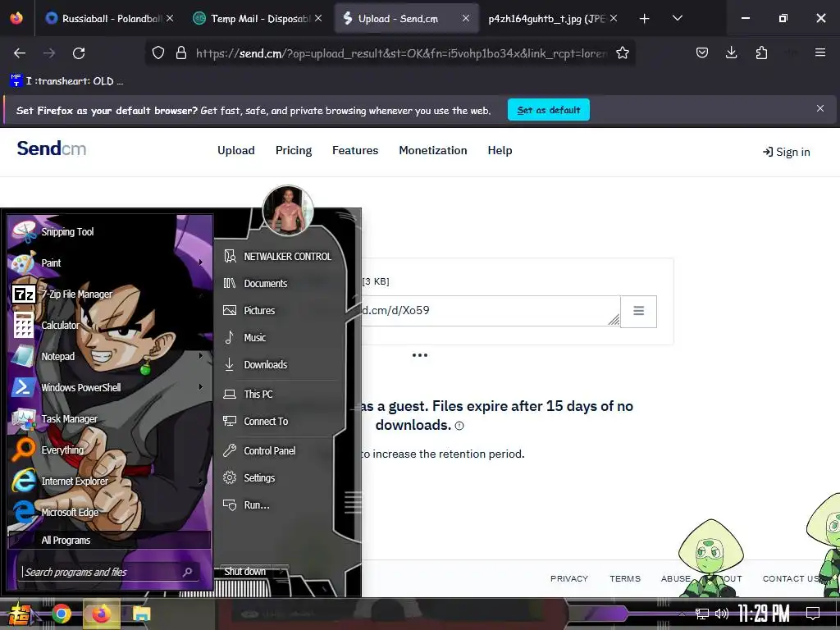The width and height of the screenshot is (840, 630).
Task: Expand Notepad jump list arrow
Action: 201,356
